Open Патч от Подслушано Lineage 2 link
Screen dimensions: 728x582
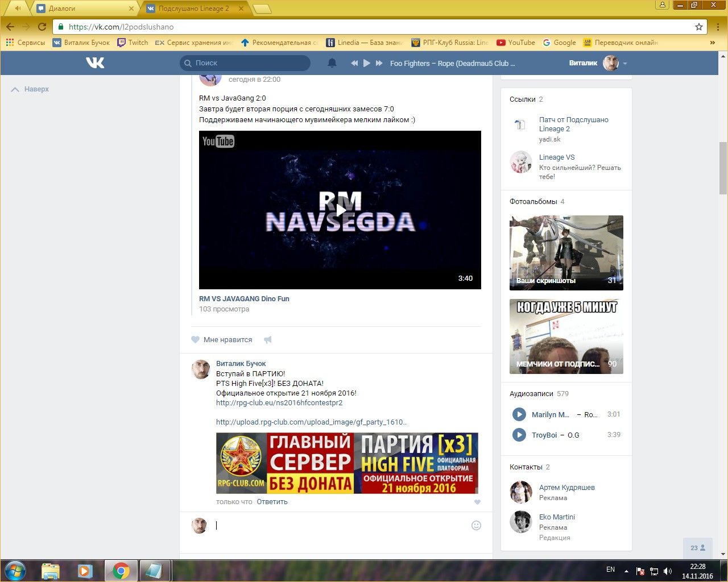[x=573, y=124]
